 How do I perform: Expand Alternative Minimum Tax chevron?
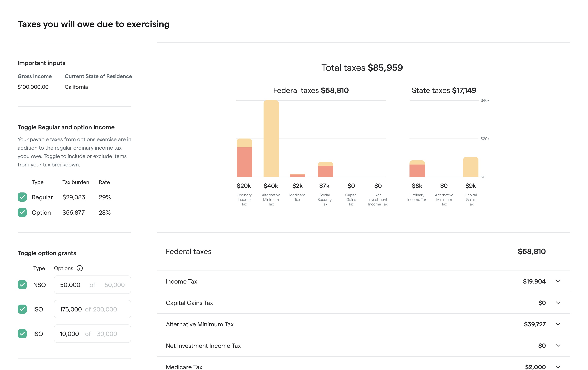click(x=558, y=324)
